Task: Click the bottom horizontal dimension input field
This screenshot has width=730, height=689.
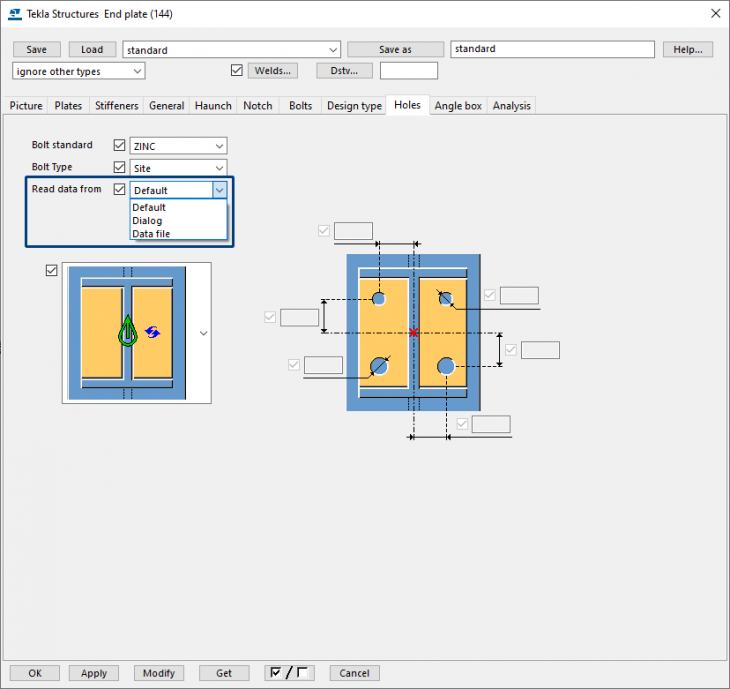Action: (x=491, y=424)
